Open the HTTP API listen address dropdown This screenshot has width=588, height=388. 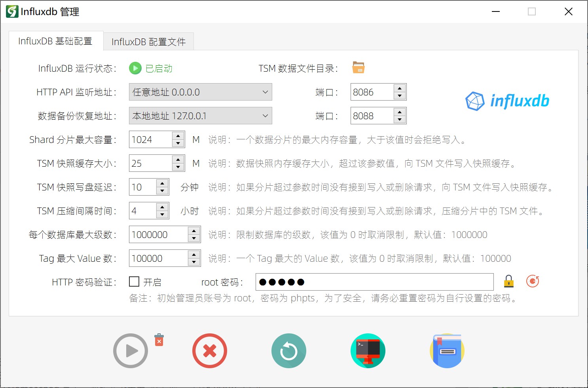[201, 92]
